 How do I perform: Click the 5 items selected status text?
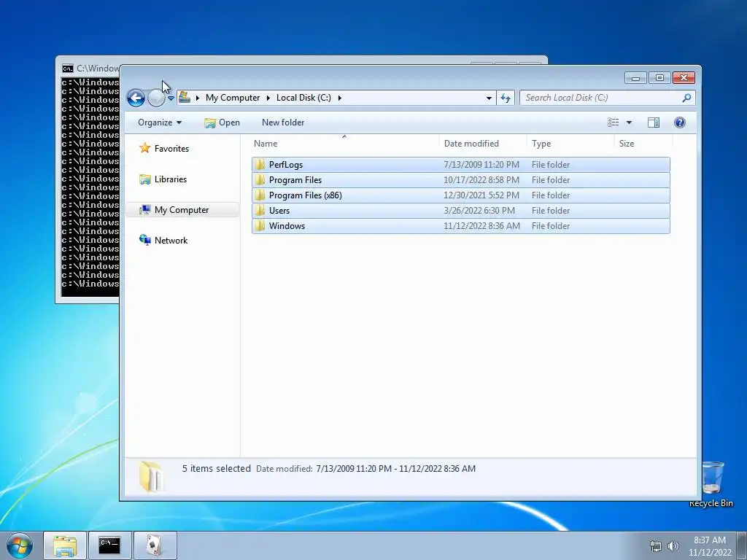tap(216, 469)
